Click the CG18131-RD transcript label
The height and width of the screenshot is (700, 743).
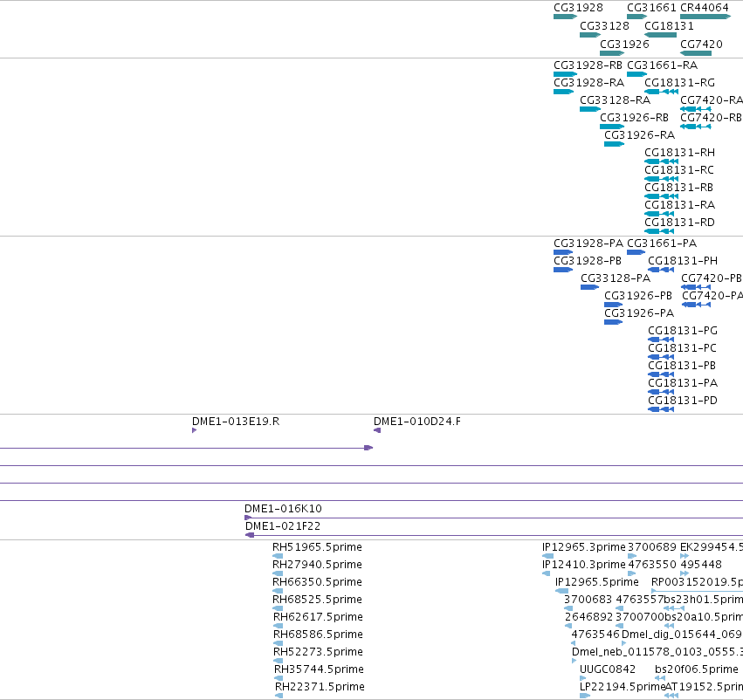pos(679,223)
